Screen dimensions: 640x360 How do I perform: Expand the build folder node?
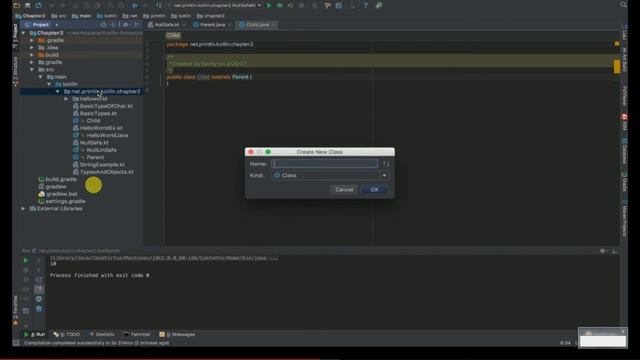tap(32, 55)
